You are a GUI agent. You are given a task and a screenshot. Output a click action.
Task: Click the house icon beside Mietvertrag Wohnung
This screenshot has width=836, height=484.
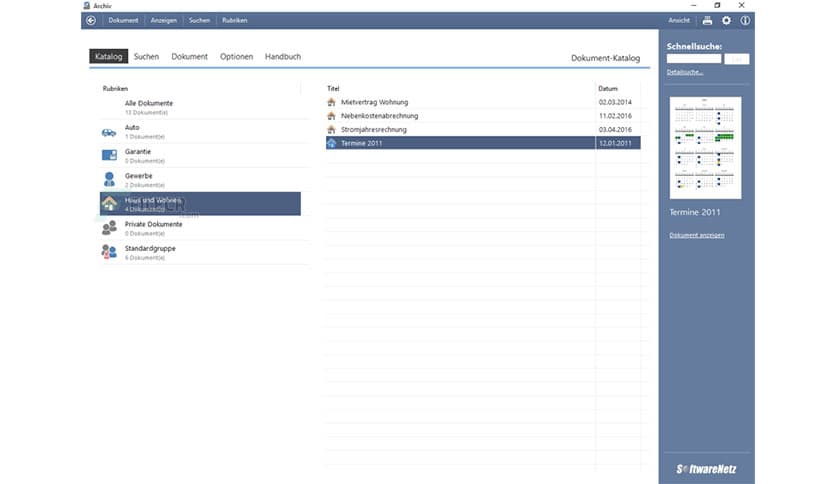[332, 102]
